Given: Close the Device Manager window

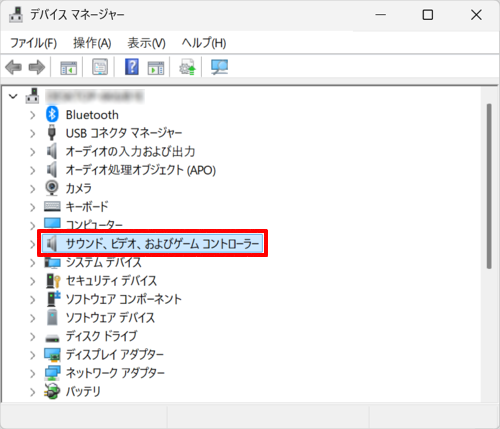Looking at the screenshot, I should coord(476,15).
